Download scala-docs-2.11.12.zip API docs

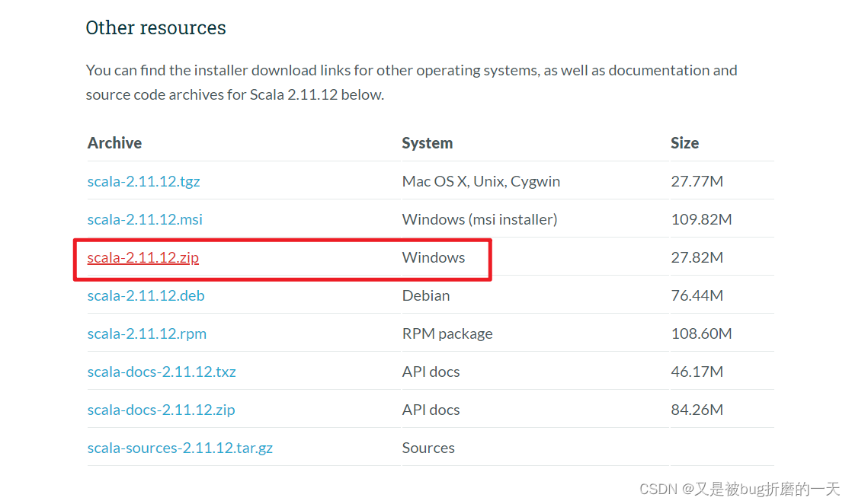(x=161, y=410)
